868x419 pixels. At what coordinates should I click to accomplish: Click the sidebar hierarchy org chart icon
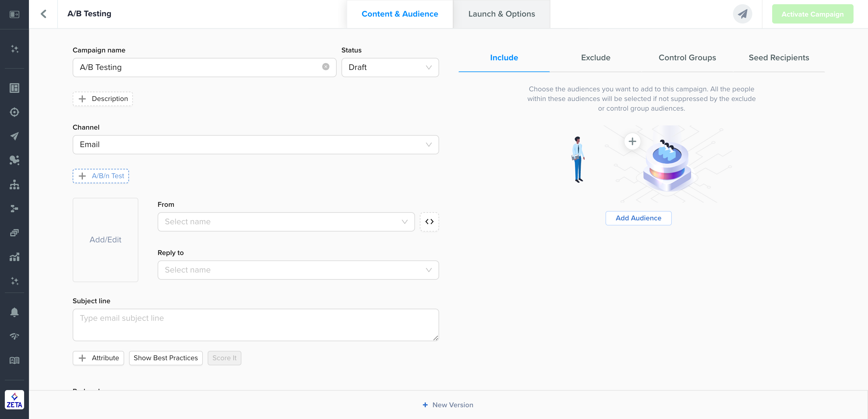pos(14,184)
